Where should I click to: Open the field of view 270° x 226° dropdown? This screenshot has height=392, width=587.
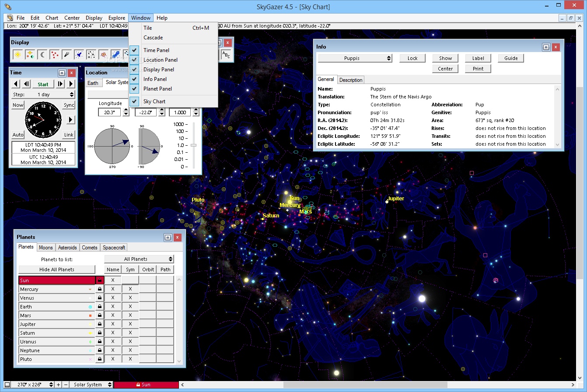33,385
